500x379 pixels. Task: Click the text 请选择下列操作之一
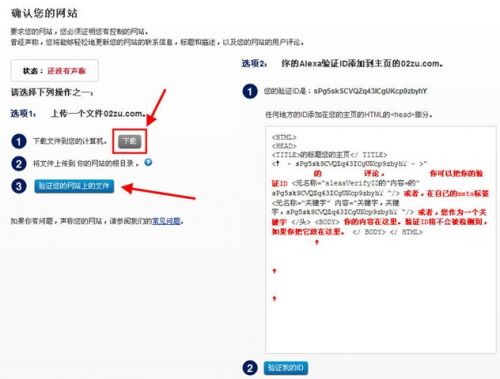pyautogui.click(x=52, y=92)
